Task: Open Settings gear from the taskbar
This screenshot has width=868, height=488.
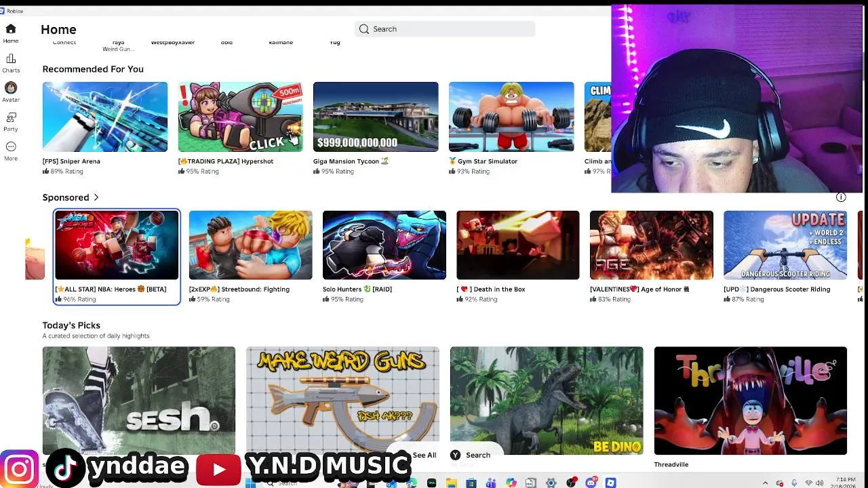Action: (x=551, y=483)
